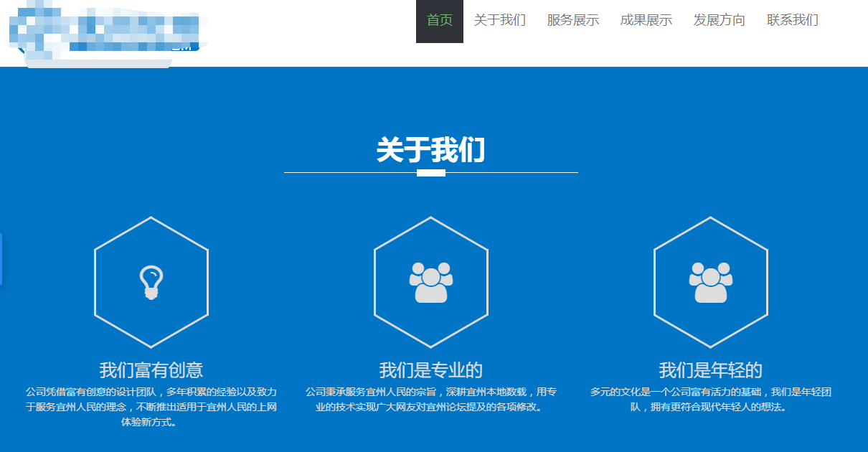
Task: Open the 关于我们 menu item in the navbar
Action: coord(500,21)
